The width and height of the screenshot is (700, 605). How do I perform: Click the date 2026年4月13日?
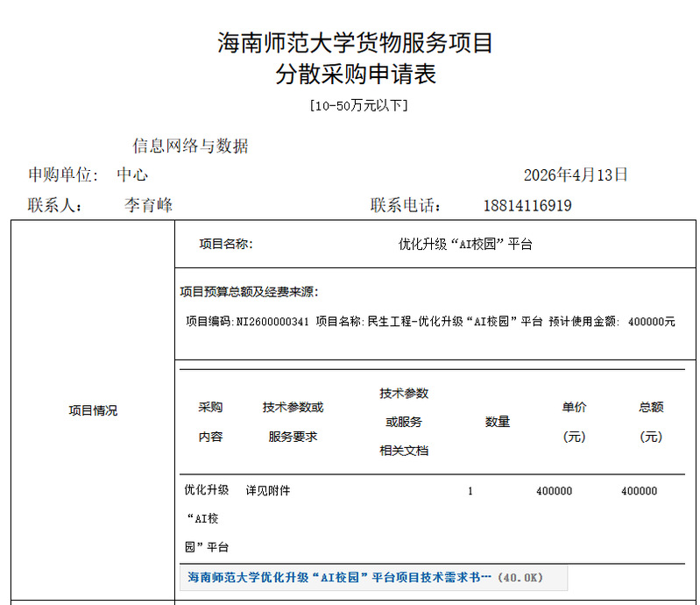(x=576, y=174)
